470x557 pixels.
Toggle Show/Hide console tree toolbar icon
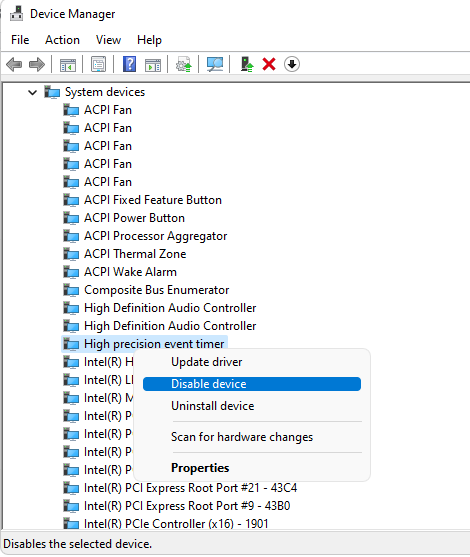[67, 65]
